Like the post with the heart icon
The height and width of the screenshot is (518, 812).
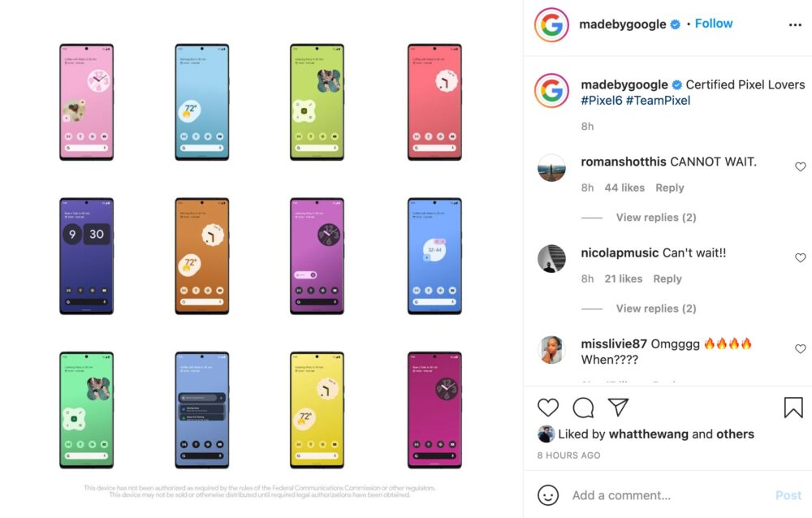click(x=548, y=407)
